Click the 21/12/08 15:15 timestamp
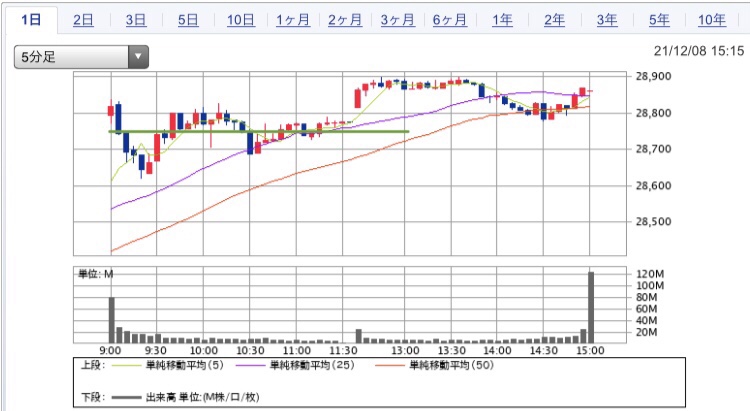 tap(699, 51)
